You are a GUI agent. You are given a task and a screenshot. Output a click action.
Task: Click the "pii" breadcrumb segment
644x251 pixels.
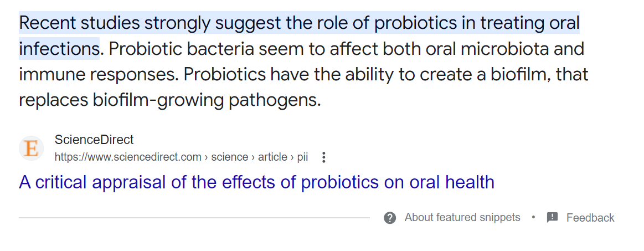[x=302, y=157]
